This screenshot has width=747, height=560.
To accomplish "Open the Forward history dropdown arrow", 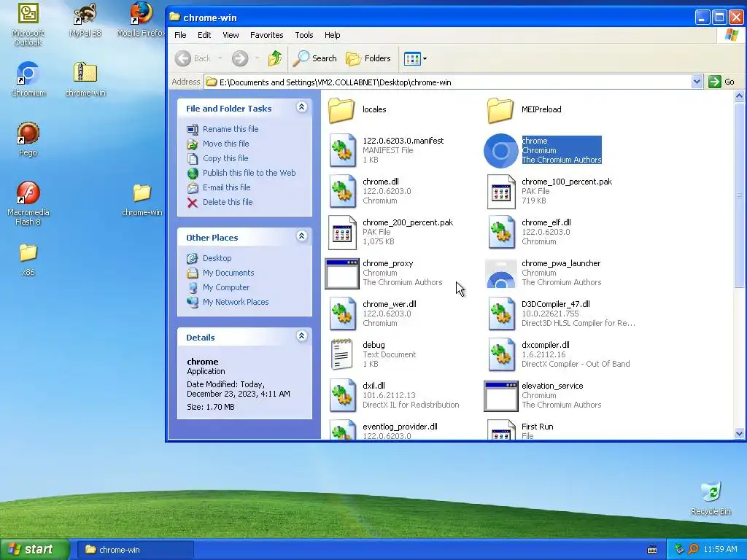I will click(258, 58).
